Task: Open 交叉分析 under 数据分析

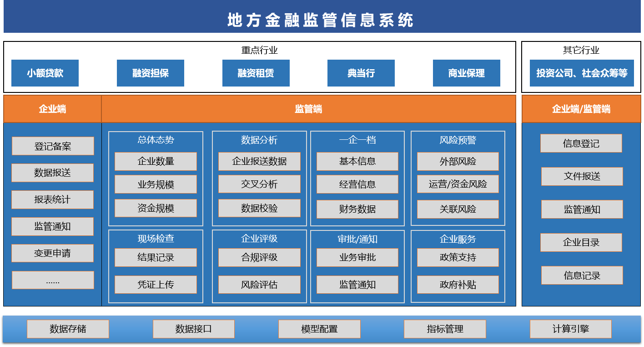Action: pos(259,184)
